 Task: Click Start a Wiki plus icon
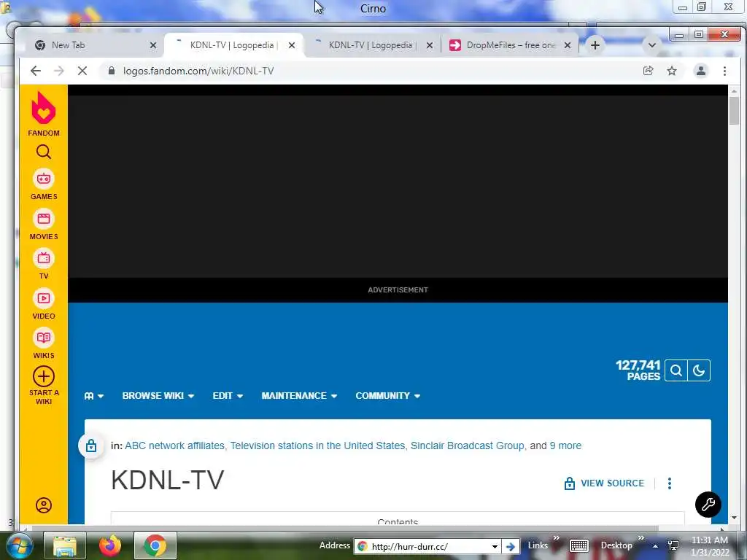coord(43,377)
